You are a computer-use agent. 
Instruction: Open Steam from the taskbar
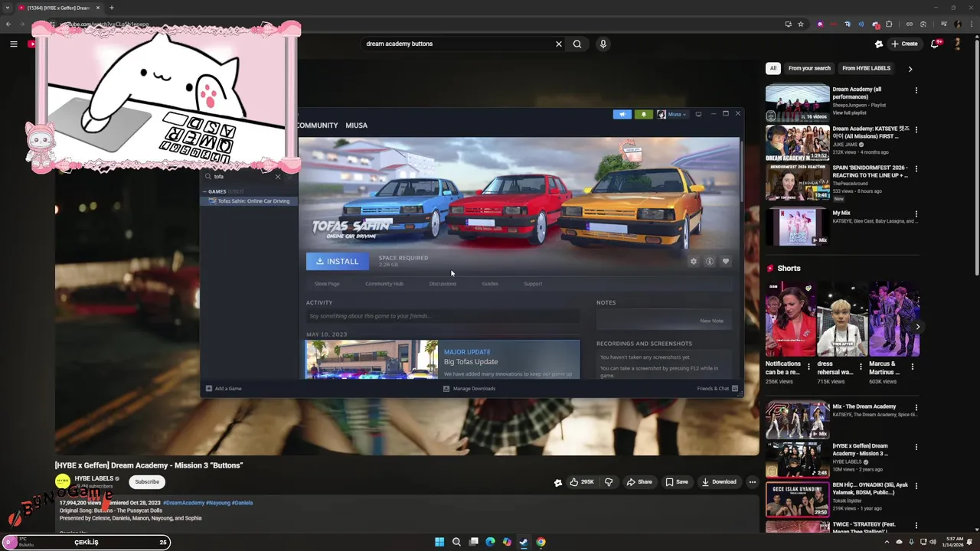[524, 542]
